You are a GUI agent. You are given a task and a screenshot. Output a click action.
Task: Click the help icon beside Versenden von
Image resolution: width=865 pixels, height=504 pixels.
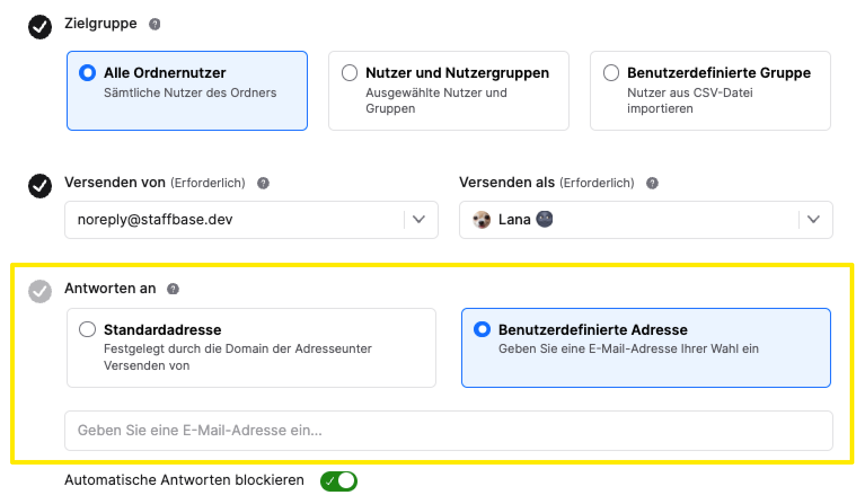coord(263,183)
